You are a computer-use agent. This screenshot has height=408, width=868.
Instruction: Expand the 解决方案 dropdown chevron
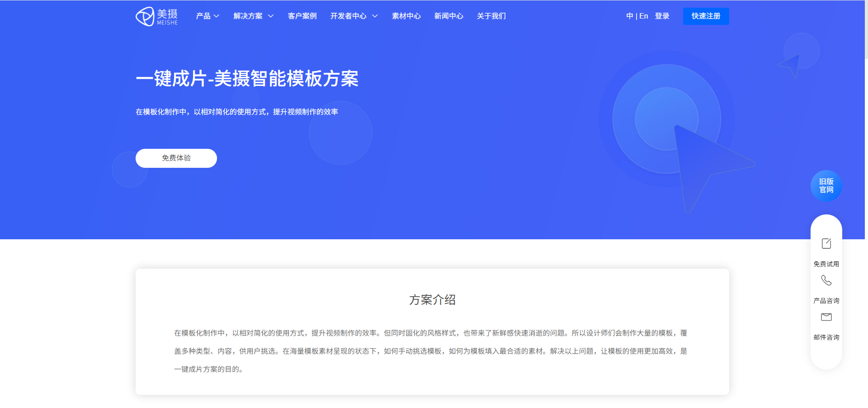(x=271, y=16)
